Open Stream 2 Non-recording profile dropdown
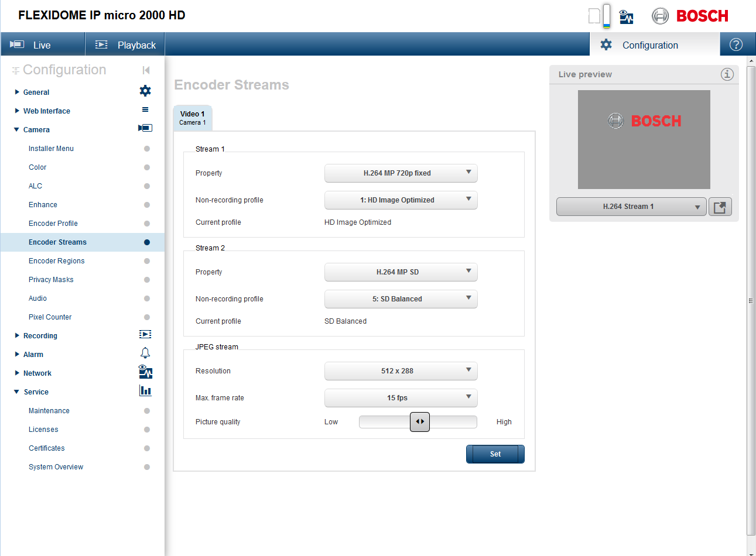 tap(401, 299)
